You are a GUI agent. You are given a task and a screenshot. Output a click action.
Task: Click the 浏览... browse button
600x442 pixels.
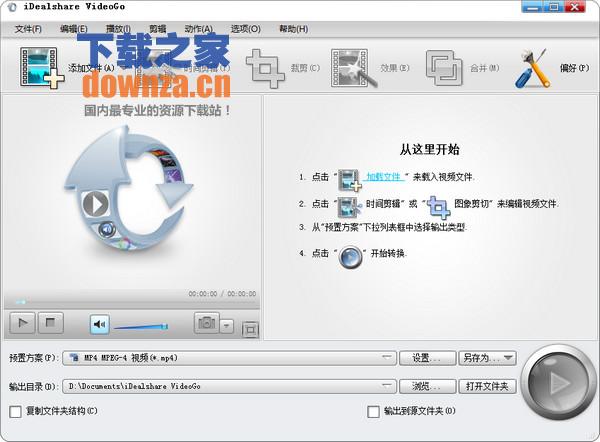point(427,387)
